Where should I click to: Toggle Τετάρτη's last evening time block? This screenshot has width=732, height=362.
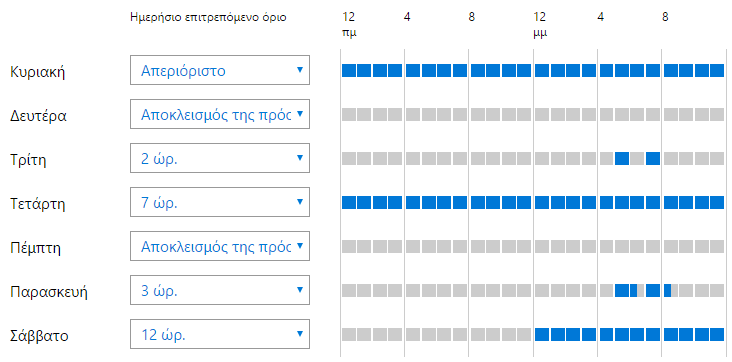(717, 202)
